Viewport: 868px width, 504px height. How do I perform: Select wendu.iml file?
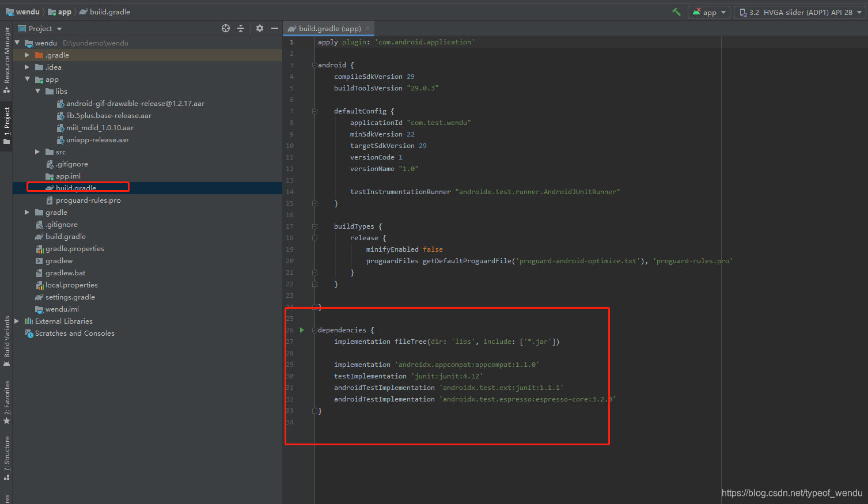[x=62, y=309]
